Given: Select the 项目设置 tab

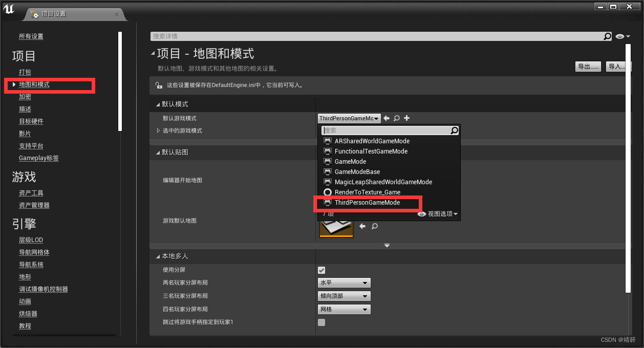Looking at the screenshot, I should tap(74, 14).
